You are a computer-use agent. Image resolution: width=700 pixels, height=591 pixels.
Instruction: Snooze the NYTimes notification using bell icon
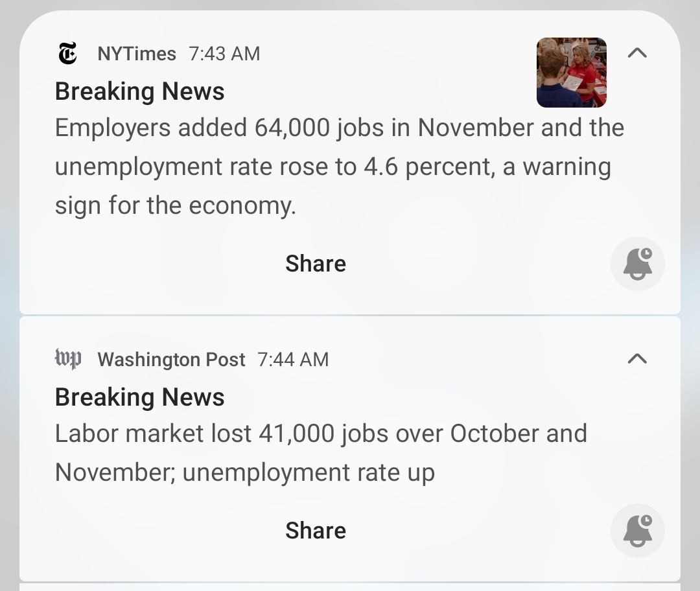(x=638, y=264)
